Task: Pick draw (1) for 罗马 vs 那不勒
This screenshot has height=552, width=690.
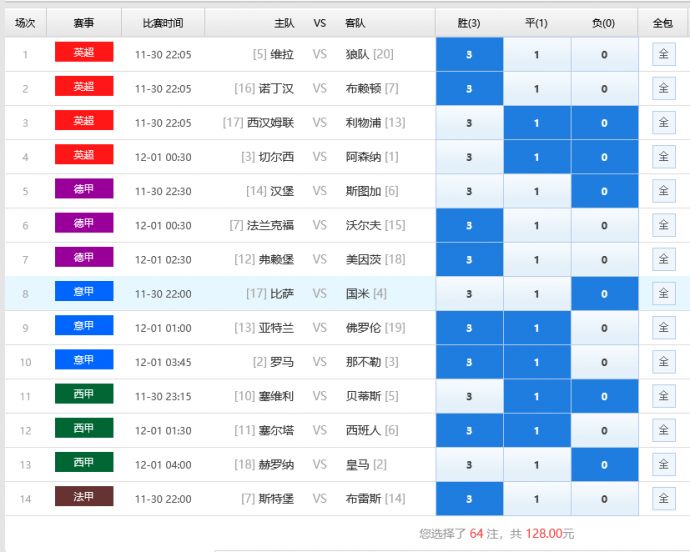Action: click(x=537, y=362)
